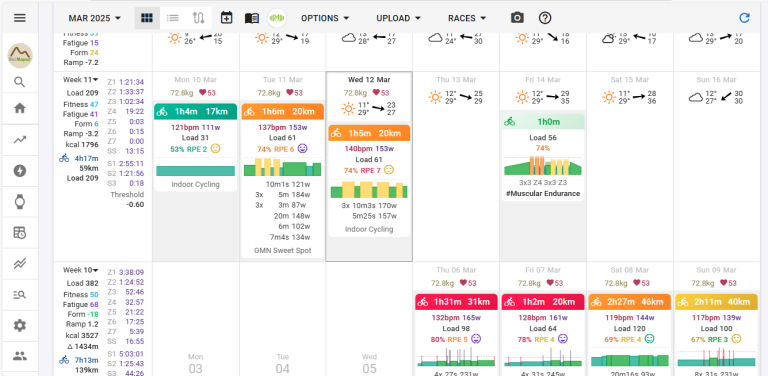The width and height of the screenshot is (768, 376).
Task: Add a new calendar event
Action: tap(226, 18)
